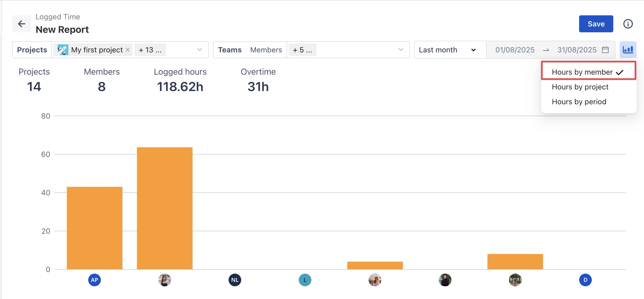Choose Hours by project option
Screen dimensions: 644x299
tap(580, 87)
